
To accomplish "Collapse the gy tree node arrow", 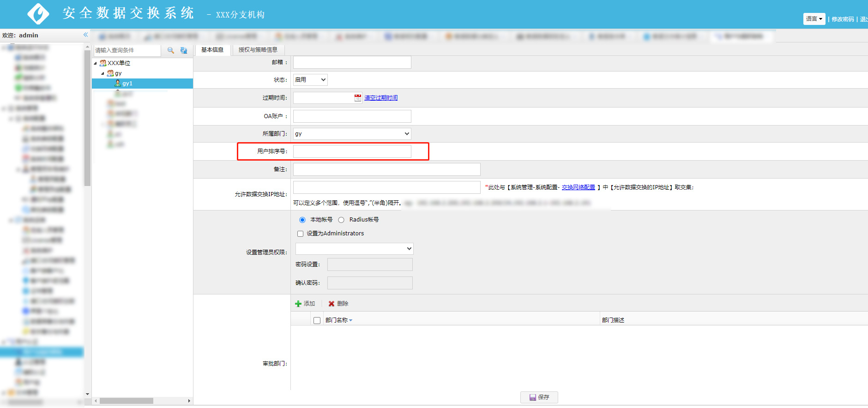I will pyautogui.click(x=102, y=74).
